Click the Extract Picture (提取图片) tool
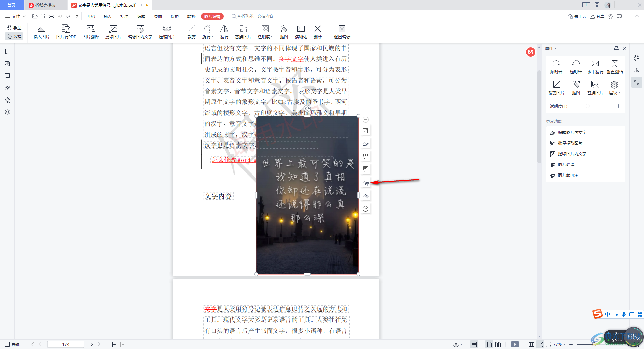The width and height of the screenshot is (644, 349). coord(113,32)
